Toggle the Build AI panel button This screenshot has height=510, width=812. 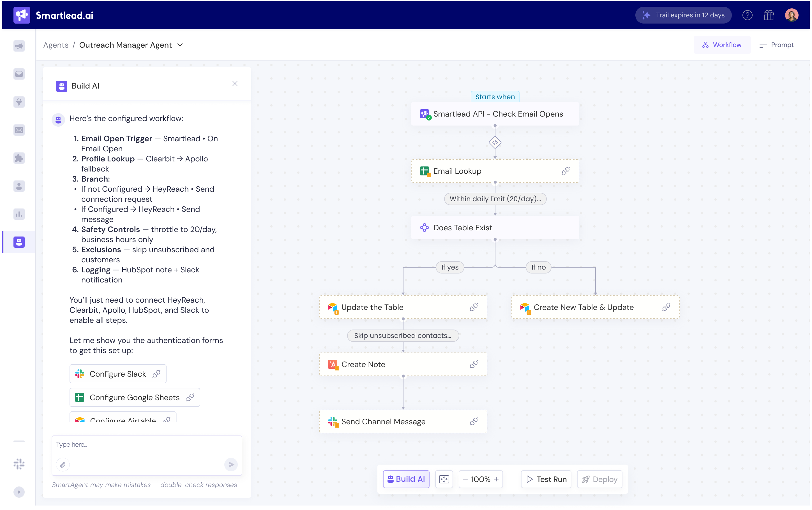[x=406, y=479]
